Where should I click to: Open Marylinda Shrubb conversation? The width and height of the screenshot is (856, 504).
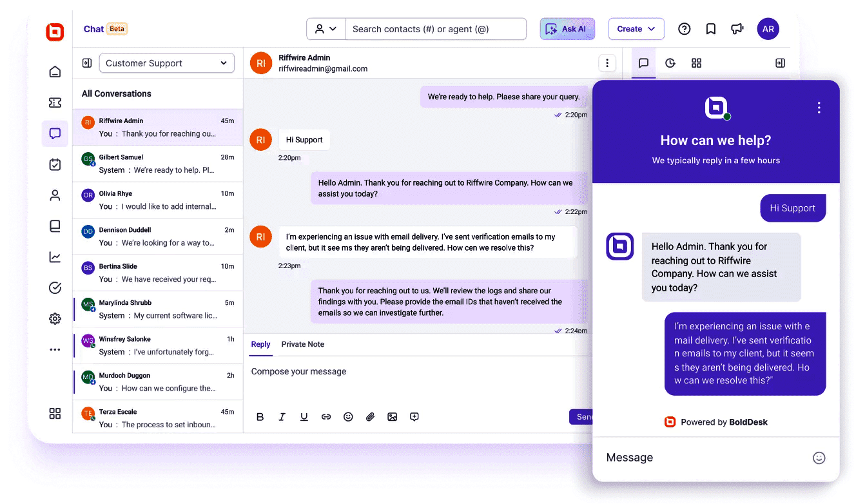tap(158, 309)
